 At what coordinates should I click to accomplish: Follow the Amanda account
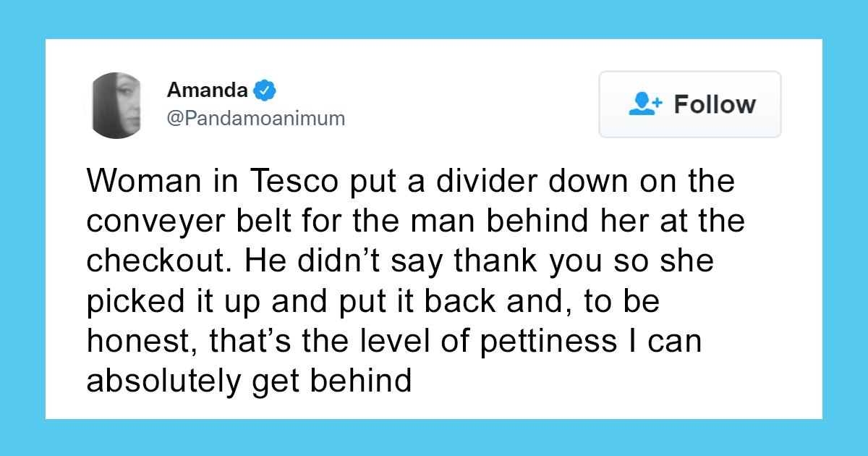click(690, 104)
